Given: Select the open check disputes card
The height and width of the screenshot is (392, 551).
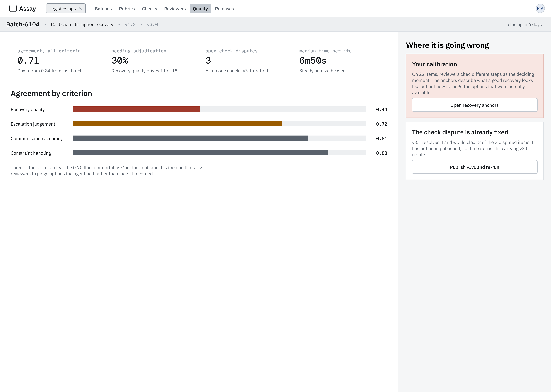Looking at the screenshot, I should click(x=246, y=60).
